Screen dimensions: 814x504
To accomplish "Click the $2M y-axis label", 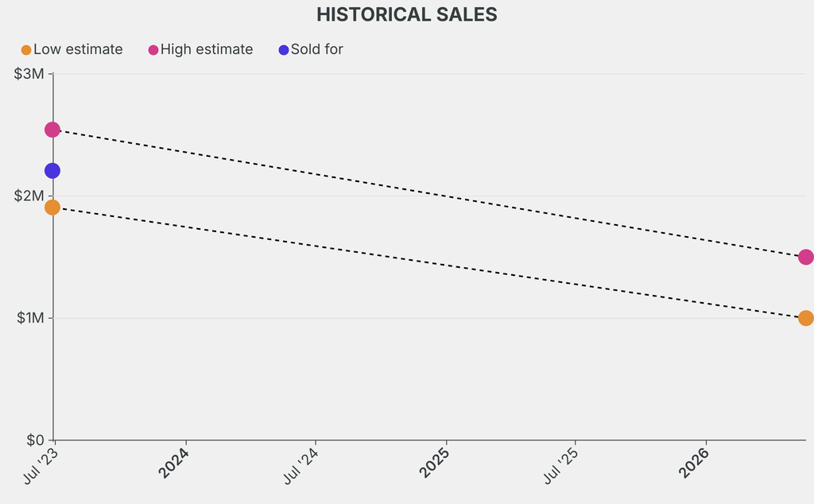I will [30, 196].
